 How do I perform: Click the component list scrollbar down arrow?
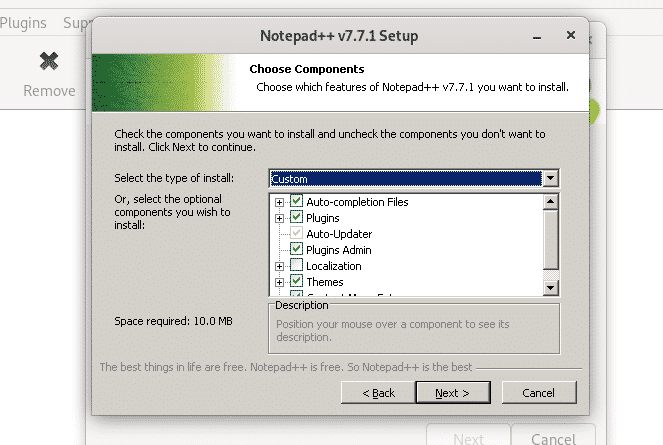[x=550, y=287]
